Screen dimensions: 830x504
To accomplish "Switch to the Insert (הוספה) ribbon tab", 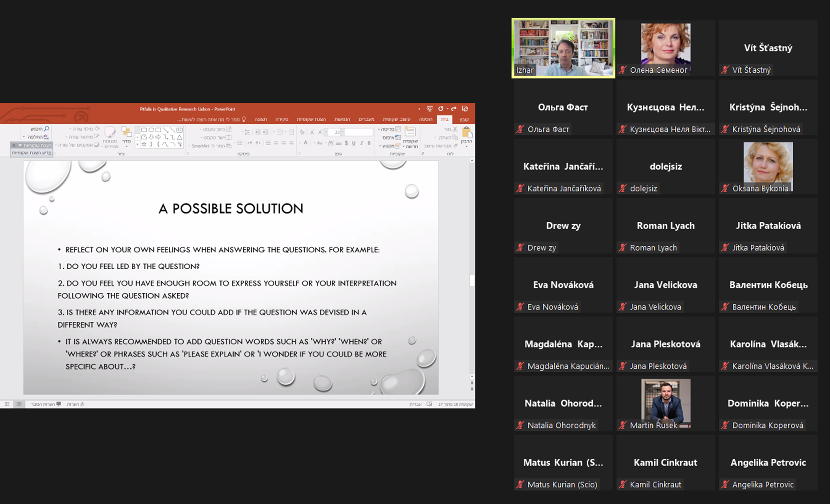I will click(425, 119).
